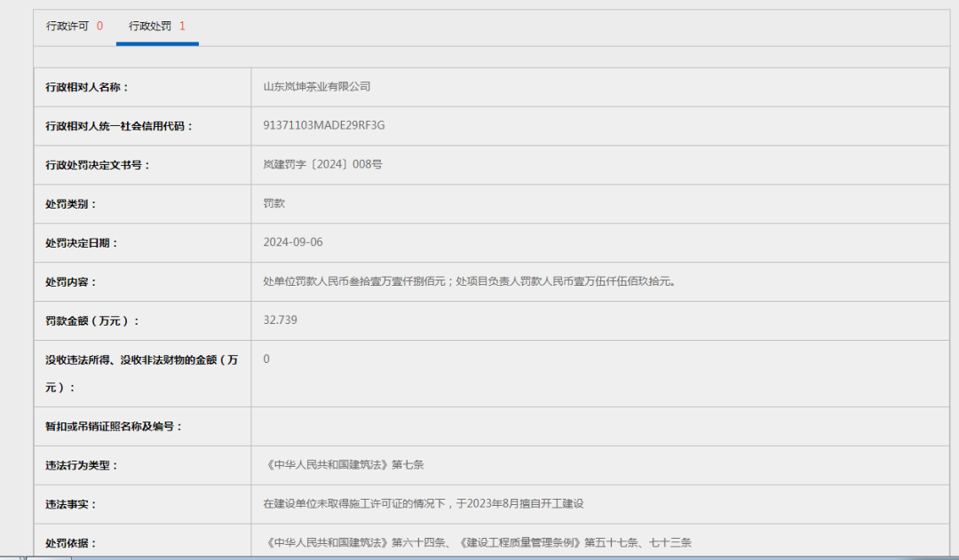Click label 违法行为类型
Viewport: 959px width, 560px height.
[82, 465]
